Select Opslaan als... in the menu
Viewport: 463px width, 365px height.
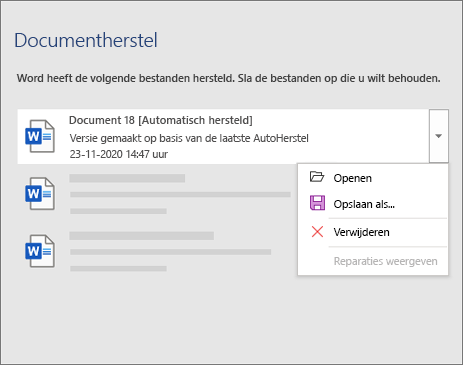373,204
